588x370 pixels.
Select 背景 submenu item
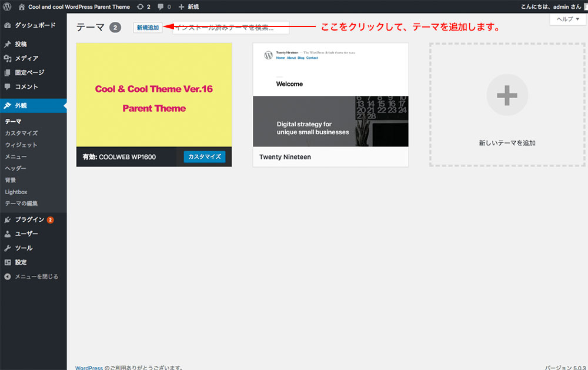click(x=11, y=180)
